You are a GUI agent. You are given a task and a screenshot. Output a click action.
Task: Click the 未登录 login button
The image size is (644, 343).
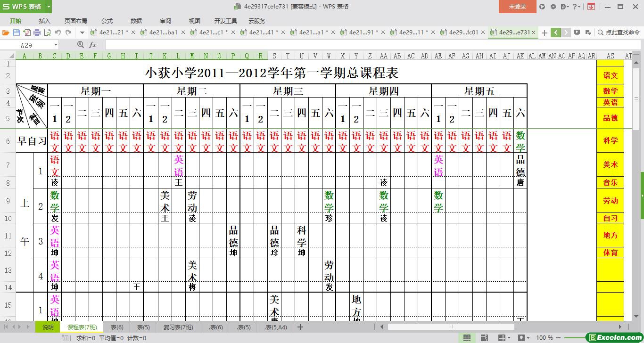517,7
